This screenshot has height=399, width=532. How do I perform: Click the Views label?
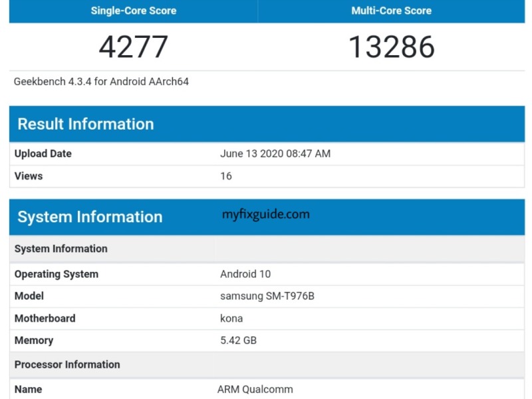(x=29, y=176)
